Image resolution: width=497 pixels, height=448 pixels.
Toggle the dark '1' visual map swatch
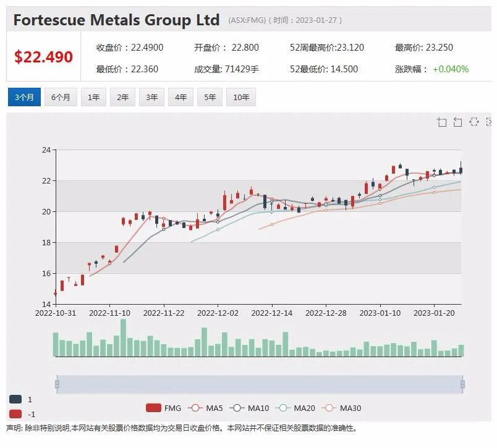[15, 399]
